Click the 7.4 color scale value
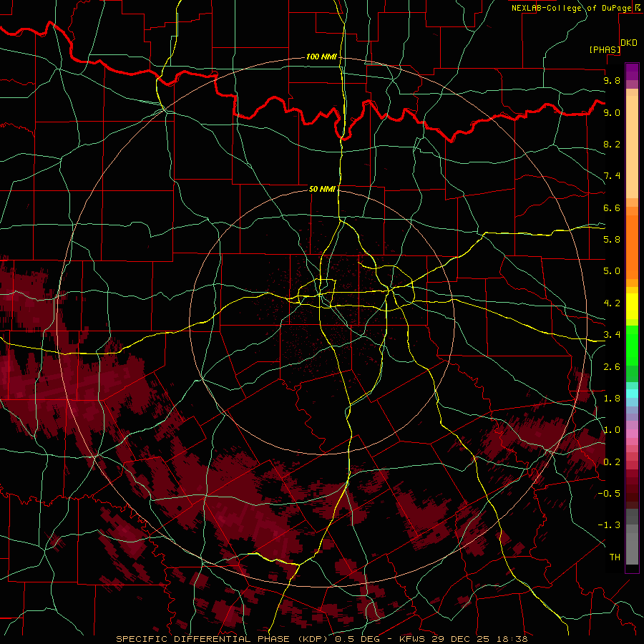 (x=612, y=176)
